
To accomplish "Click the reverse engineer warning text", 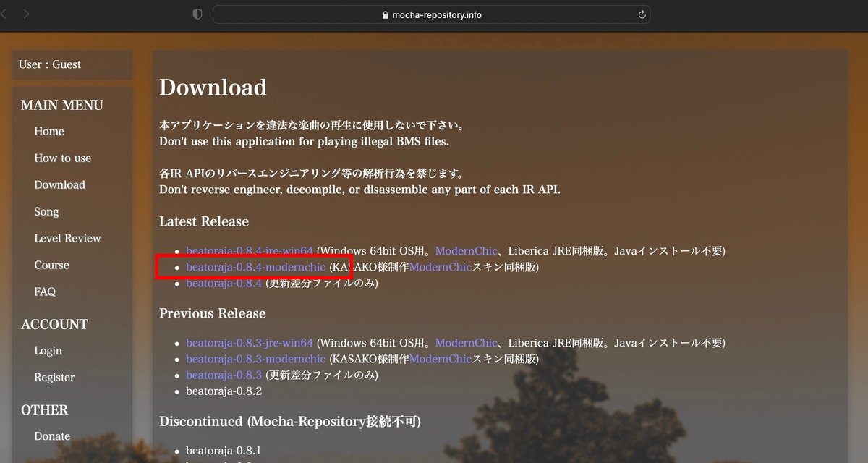I will pos(360,190).
